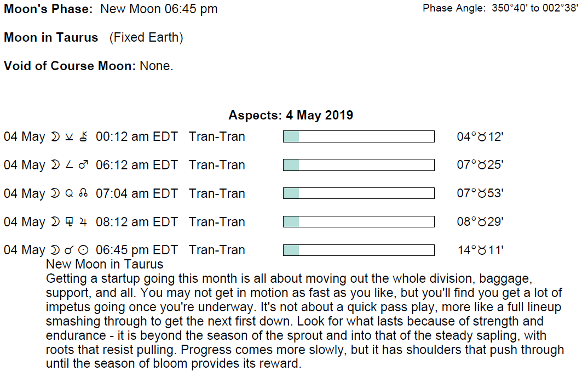The height and width of the screenshot is (371, 588).
Task: Click the Mars symbol in the 06:12 am row
Action: pos(83,165)
